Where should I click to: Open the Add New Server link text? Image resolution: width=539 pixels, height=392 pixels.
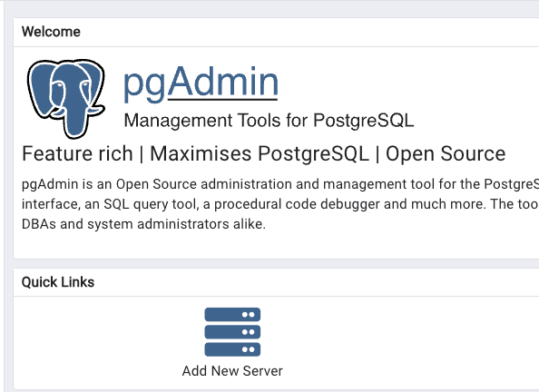232,371
